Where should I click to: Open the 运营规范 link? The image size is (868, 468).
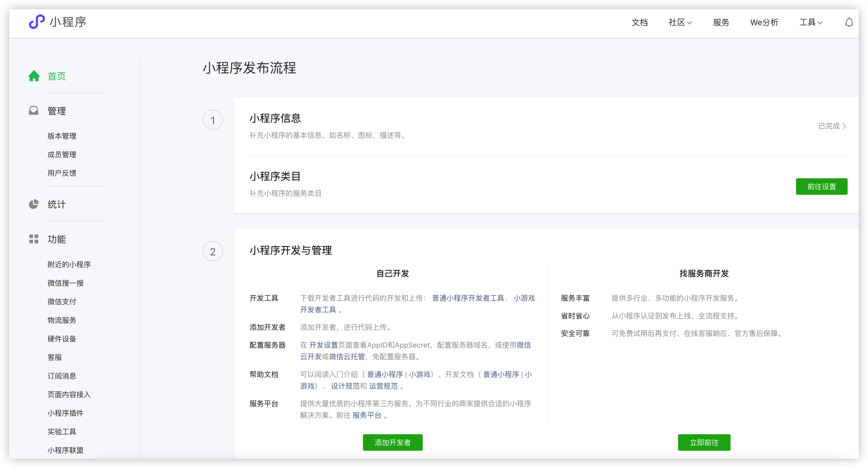[x=383, y=386]
